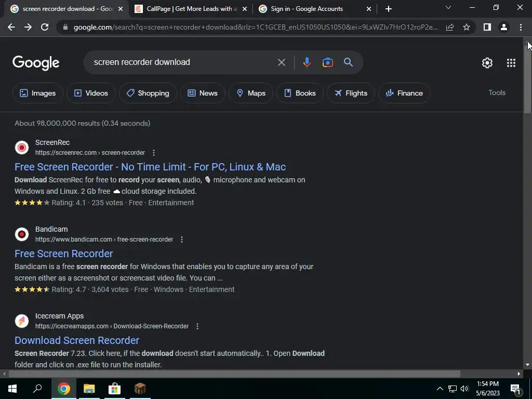Switch to Flights results
This screenshot has width=532, height=399.
(x=351, y=93)
